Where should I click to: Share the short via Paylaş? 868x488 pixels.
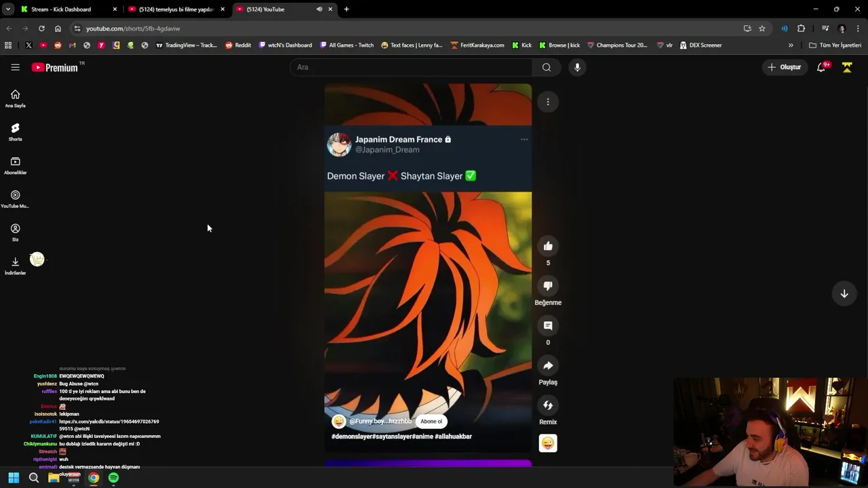coord(548,366)
